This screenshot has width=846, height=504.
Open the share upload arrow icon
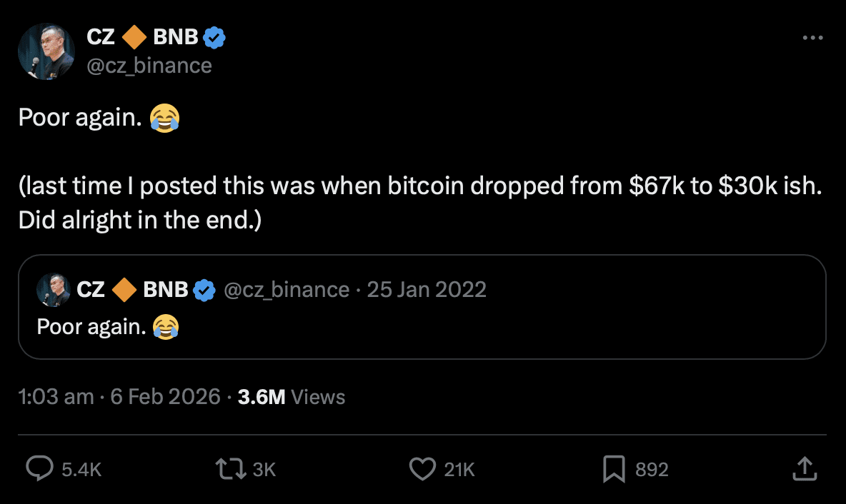click(x=804, y=469)
